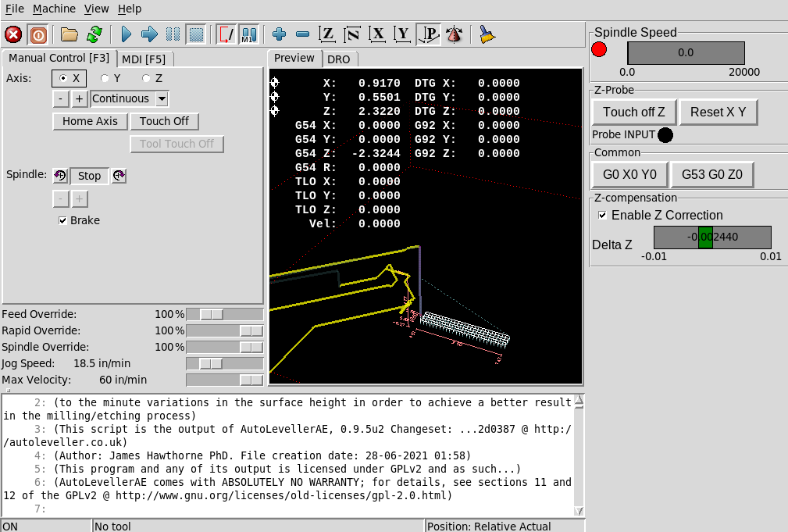Click the Zoom In plus icon

click(280, 34)
